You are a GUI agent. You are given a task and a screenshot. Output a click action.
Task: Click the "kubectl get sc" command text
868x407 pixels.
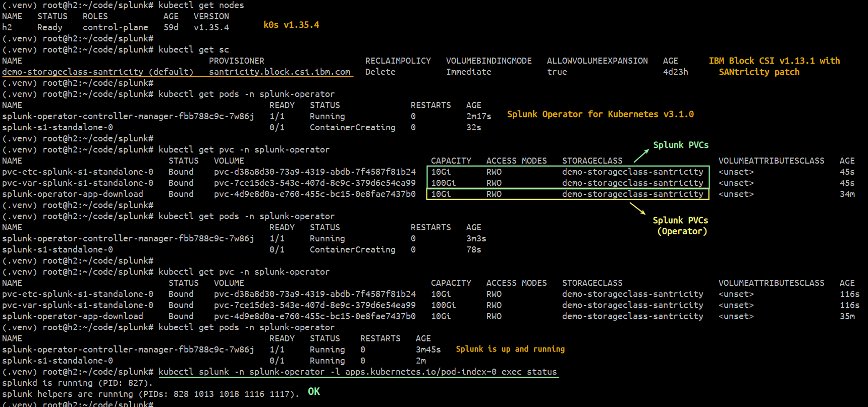click(194, 49)
